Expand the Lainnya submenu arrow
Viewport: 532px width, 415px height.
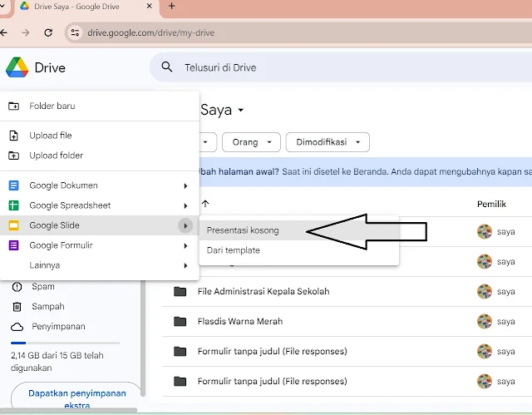tap(185, 265)
